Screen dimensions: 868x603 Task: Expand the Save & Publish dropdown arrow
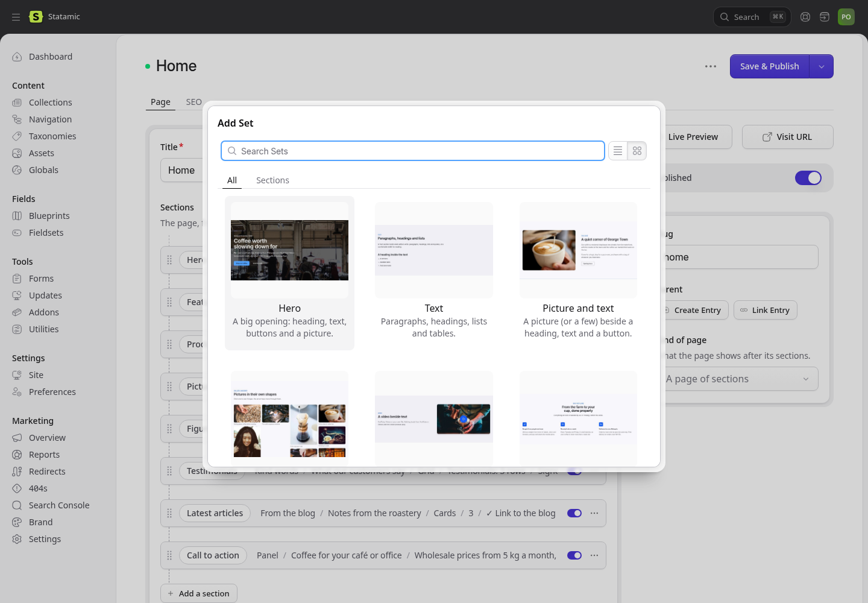pos(822,66)
